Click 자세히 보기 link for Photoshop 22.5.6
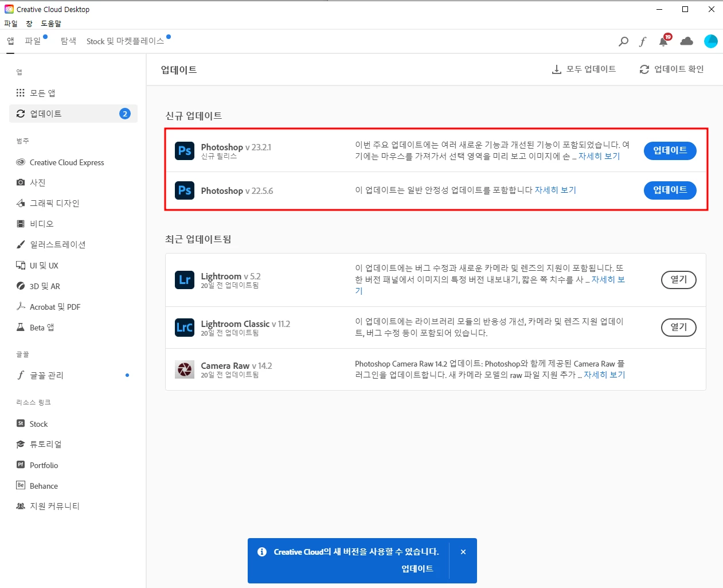Viewport: 723px width, 588px height. (556, 190)
